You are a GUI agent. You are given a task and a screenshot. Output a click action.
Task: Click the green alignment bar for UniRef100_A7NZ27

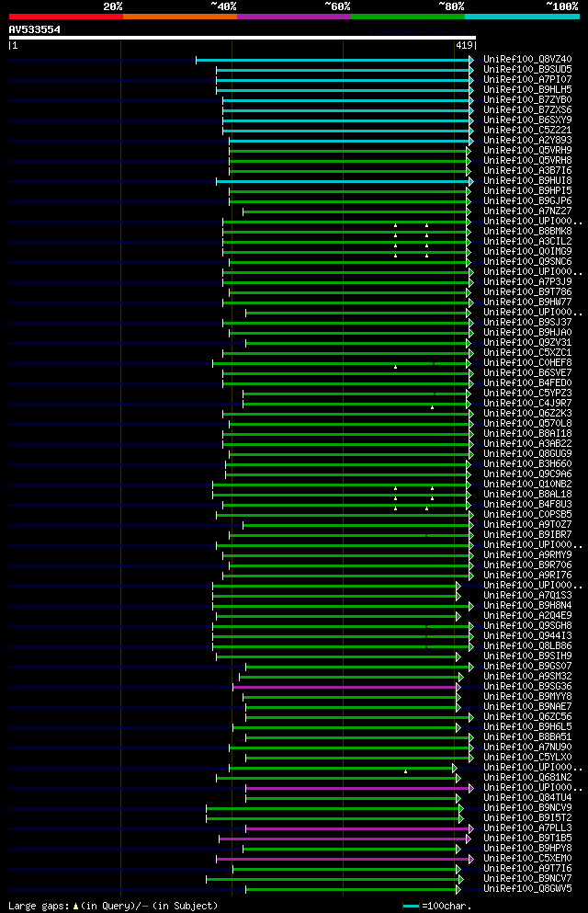[356, 211]
